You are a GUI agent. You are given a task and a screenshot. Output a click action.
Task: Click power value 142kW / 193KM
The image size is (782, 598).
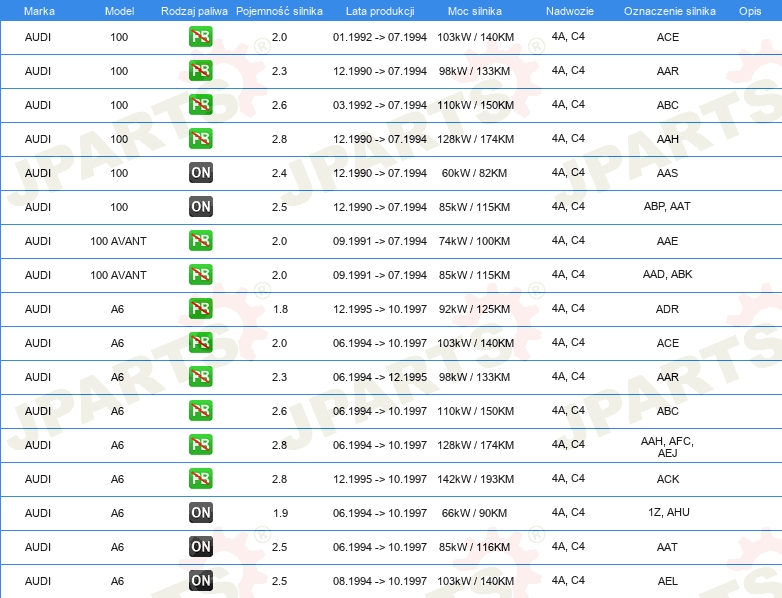[x=475, y=479]
